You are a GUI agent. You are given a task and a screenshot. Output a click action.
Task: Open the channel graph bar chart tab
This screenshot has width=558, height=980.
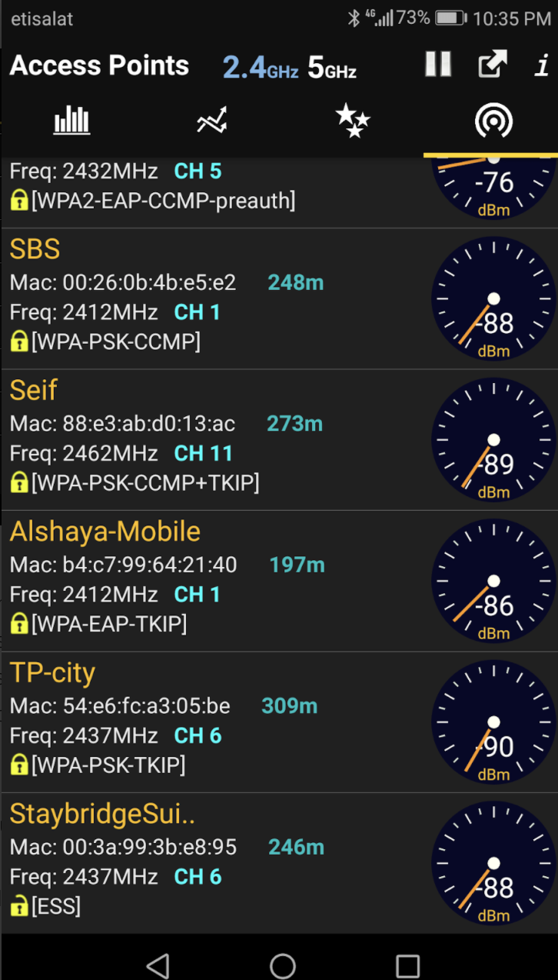[x=71, y=121]
